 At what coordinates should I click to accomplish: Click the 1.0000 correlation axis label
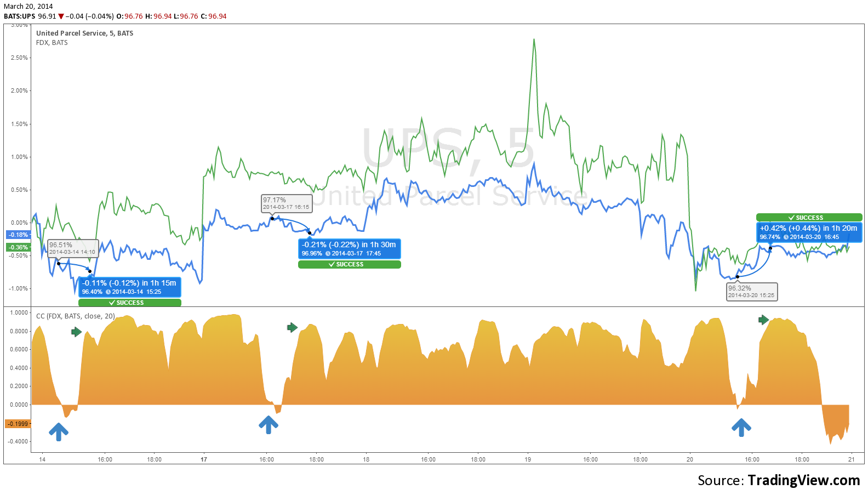(x=19, y=312)
